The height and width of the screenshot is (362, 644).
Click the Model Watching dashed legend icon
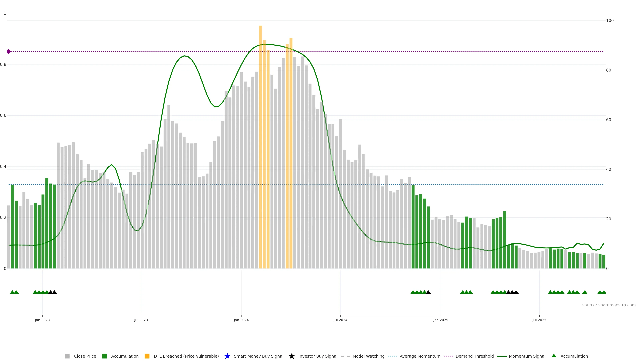(x=345, y=356)
